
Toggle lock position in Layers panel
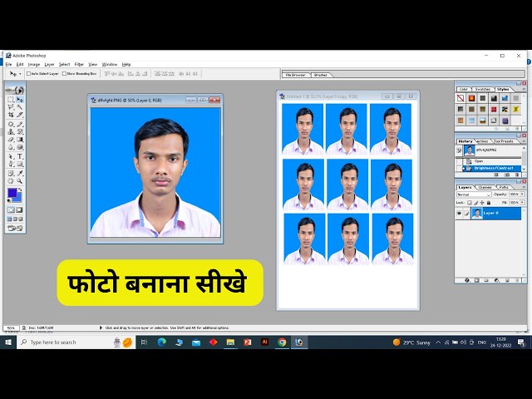click(x=482, y=203)
